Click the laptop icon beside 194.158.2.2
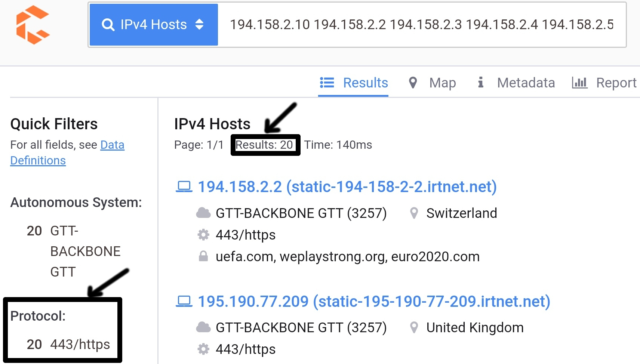640x364 pixels. click(x=184, y=186)
